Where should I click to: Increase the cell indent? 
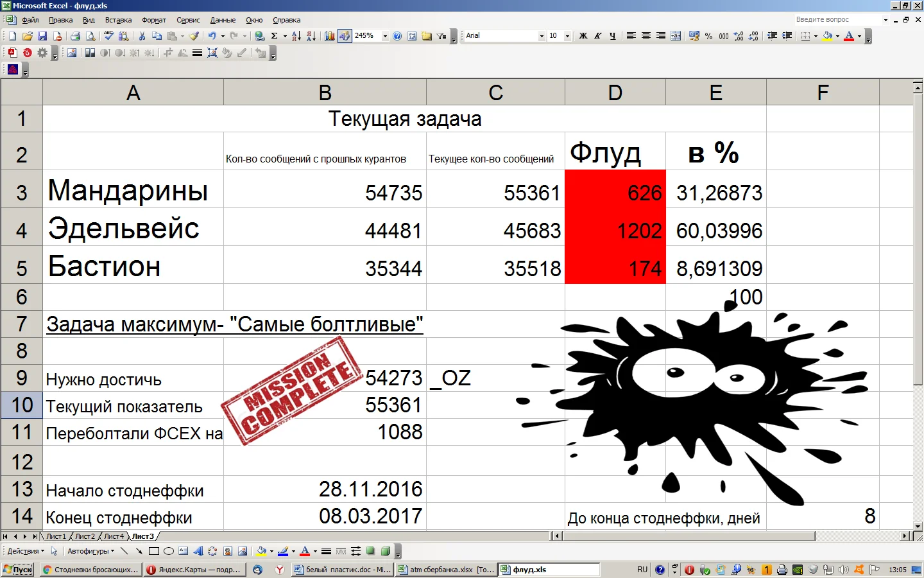point(787,36)
